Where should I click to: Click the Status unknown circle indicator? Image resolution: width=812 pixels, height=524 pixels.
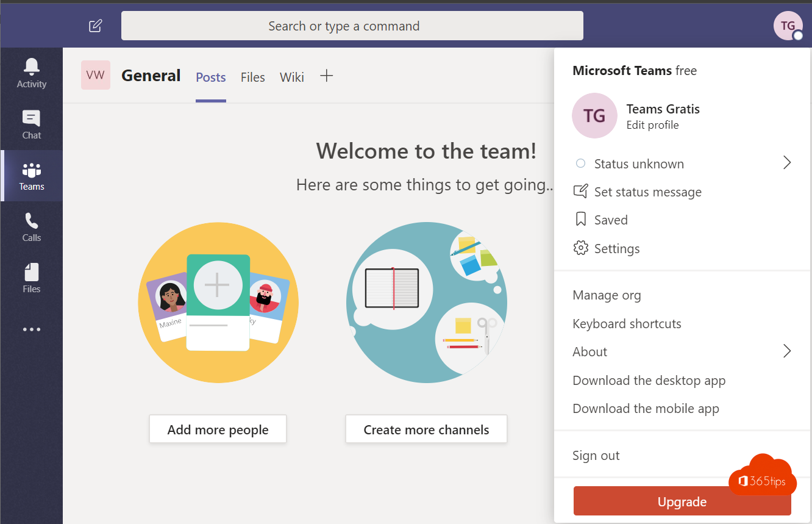(x=581, y=163)
